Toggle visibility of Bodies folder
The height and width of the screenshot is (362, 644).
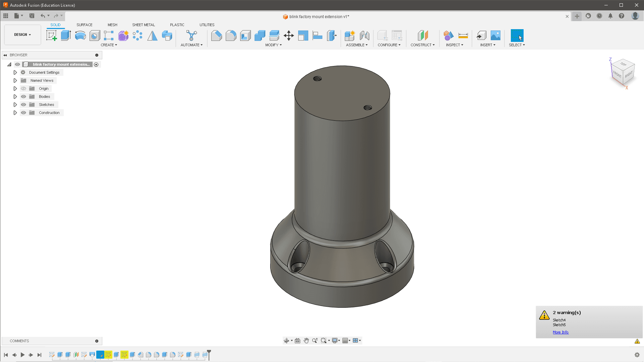pyautogui.click(x=23, y=96)
